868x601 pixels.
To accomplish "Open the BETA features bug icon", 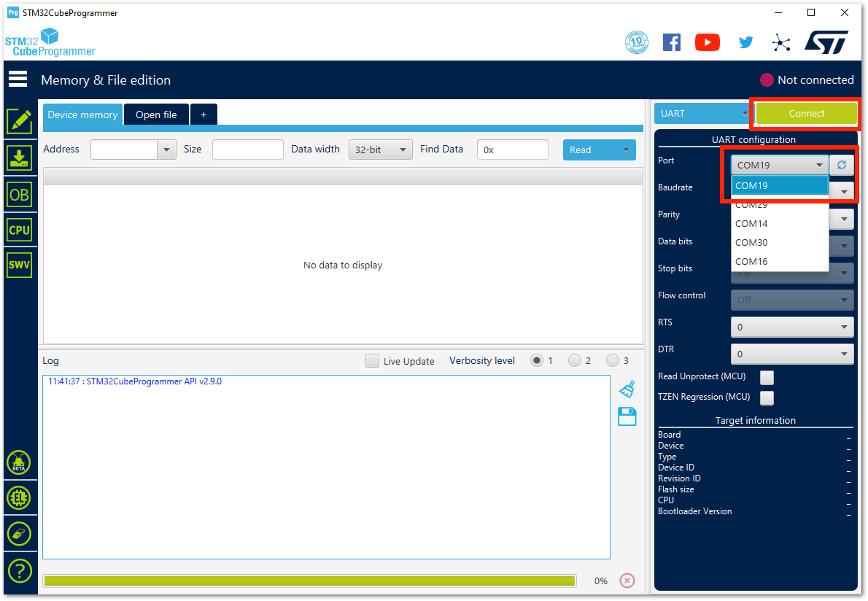I will point(19,462).
